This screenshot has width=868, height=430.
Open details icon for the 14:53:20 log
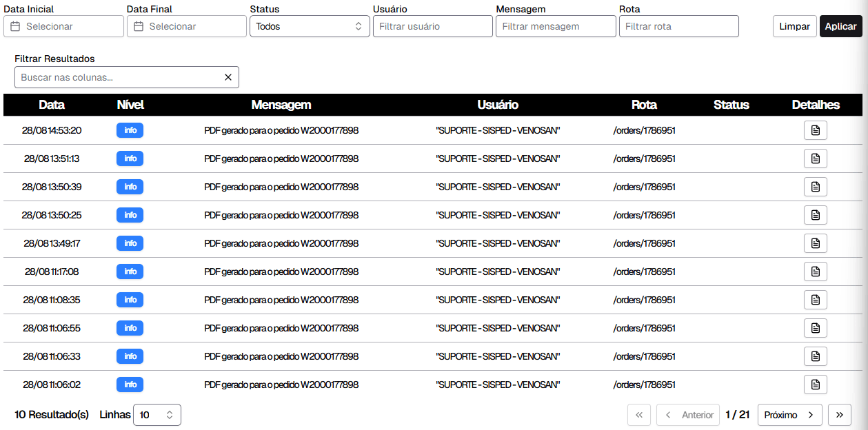tap(815, 130)
